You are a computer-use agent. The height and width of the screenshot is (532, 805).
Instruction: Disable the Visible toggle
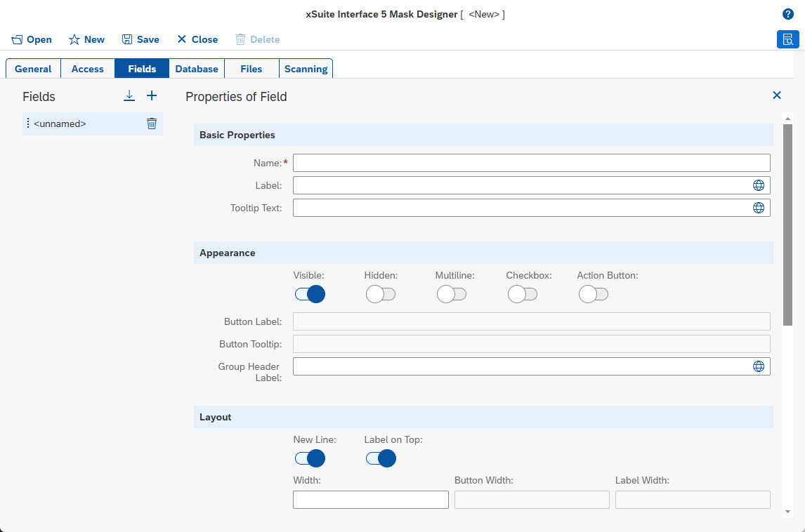point(310,294)
